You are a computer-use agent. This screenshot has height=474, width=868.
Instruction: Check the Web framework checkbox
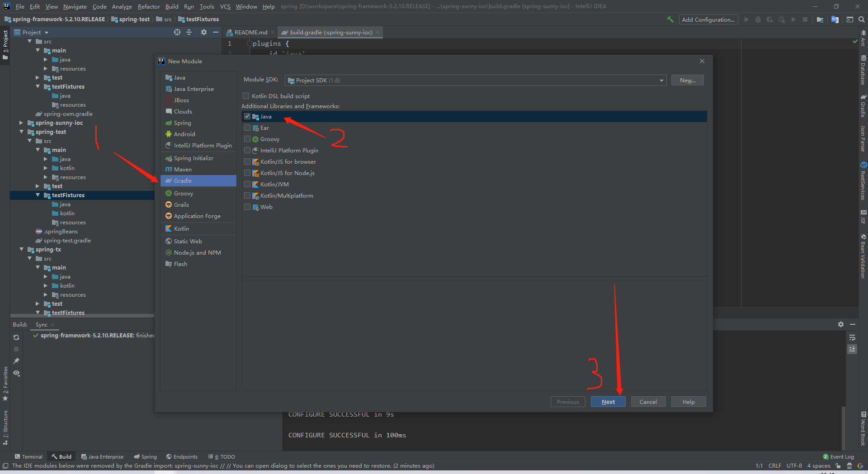click(x=247, y=207)
